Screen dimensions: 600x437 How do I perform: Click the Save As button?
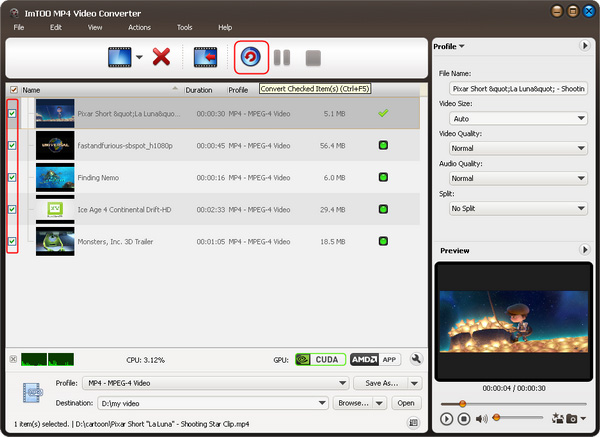pos(381,383)
